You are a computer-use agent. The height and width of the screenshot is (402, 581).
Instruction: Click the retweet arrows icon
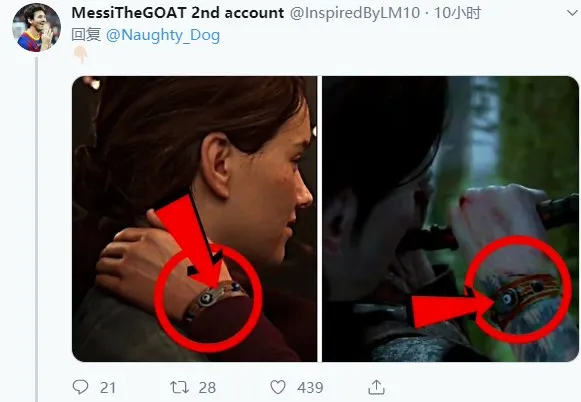(x=179, y=388)
